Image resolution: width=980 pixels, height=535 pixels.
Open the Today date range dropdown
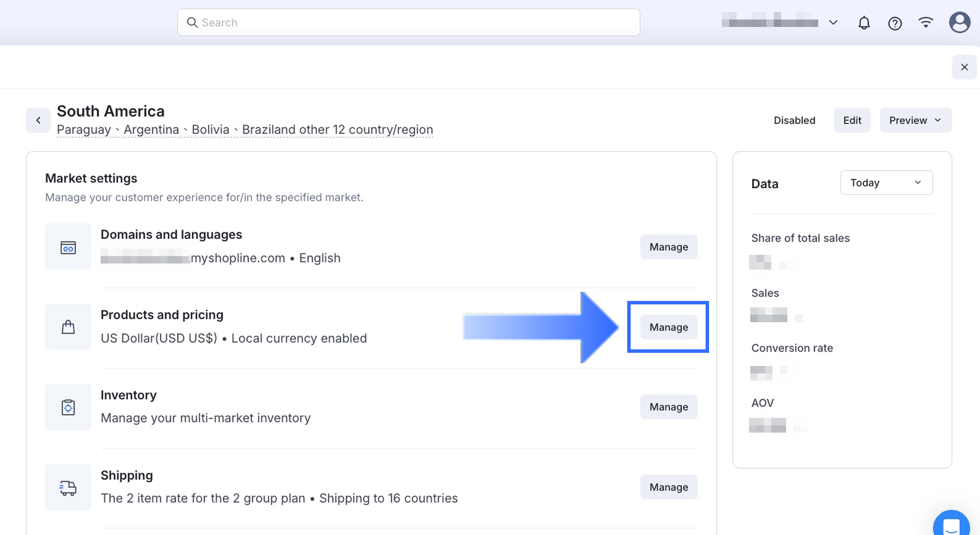click(x=886, y=183)
